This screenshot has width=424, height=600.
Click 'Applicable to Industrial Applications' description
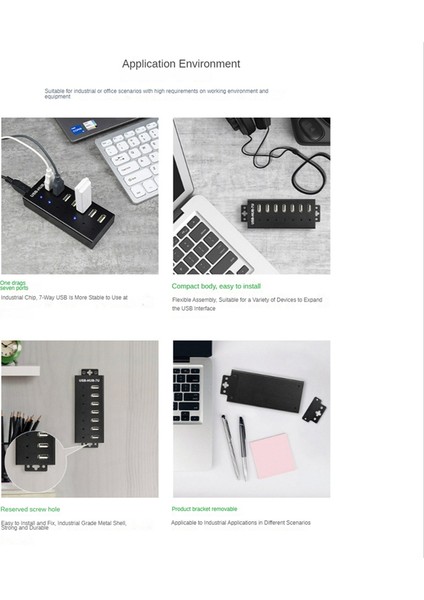pos(241,523)
